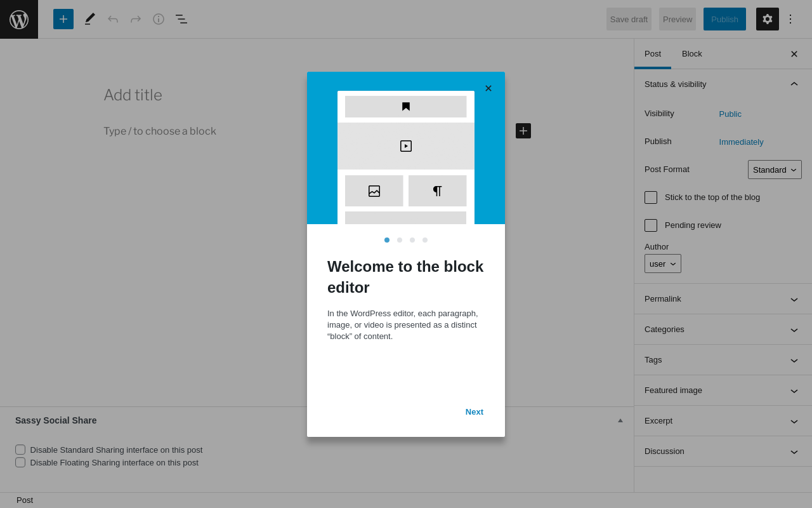812x508 pixels.
Task: Select the Tools pencil icon
Action: pos(90,19)
